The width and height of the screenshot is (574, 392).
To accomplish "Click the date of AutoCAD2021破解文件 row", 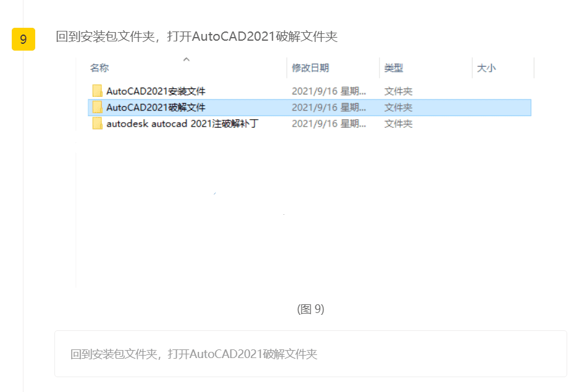I will click(329, 107).
